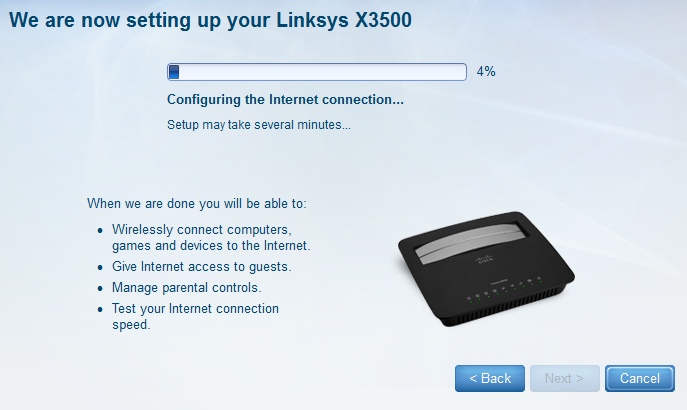
Task: Click the Linksys X3500 setup heading
Action: tap(210, 20)
